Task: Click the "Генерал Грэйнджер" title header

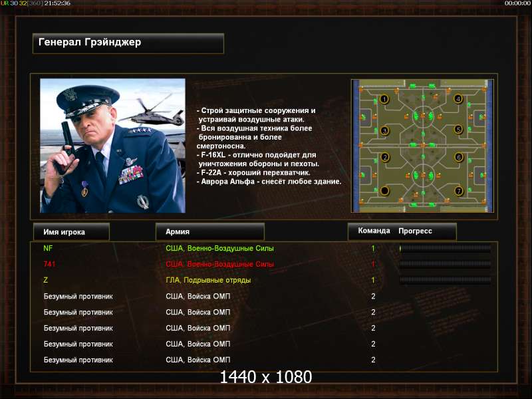Action: tap(128, 43)
